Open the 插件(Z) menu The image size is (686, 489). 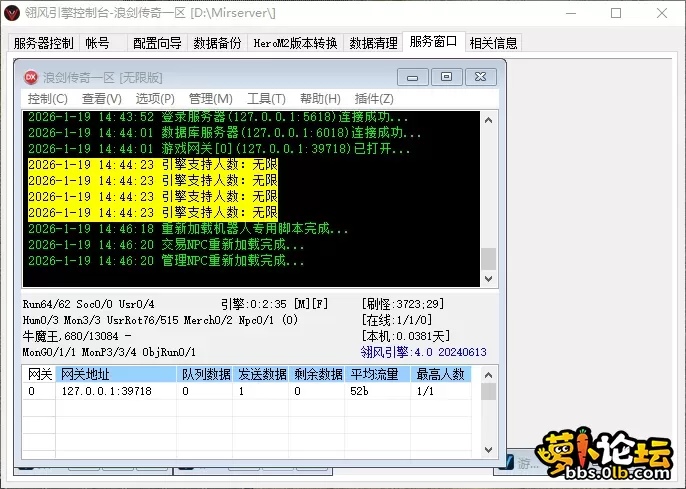[x=374, y=98]
